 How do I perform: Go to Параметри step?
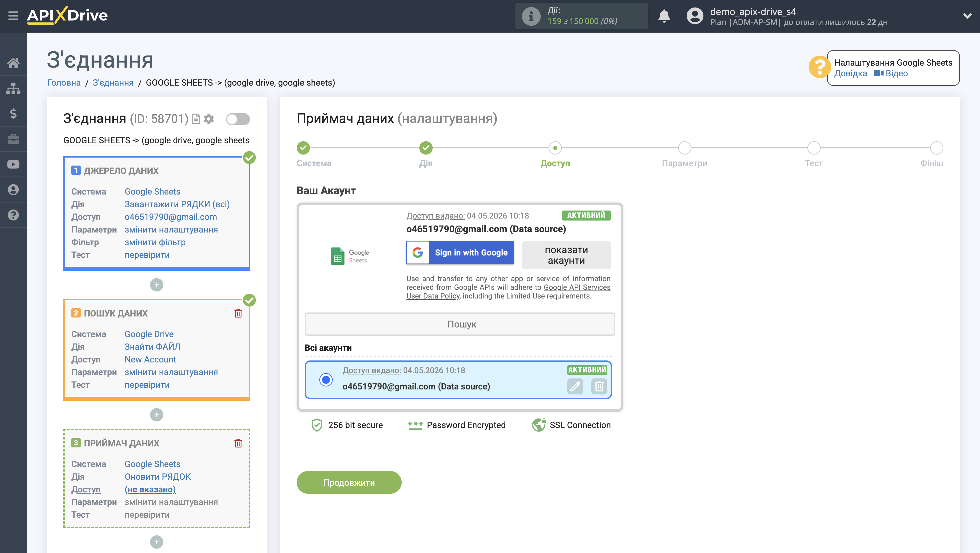684,148
